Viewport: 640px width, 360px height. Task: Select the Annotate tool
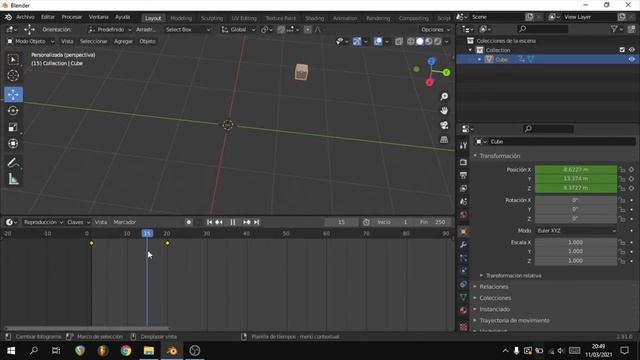13,162
